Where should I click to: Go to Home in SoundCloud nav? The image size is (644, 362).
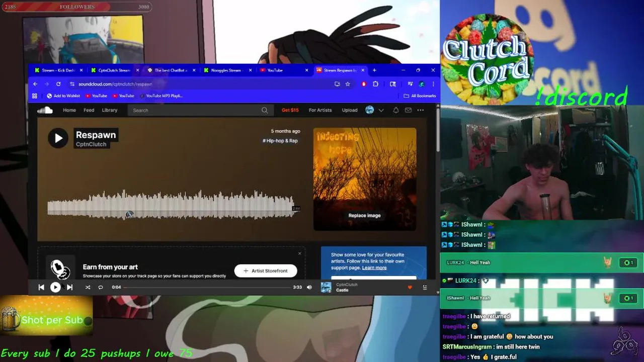tap(69, 110)
